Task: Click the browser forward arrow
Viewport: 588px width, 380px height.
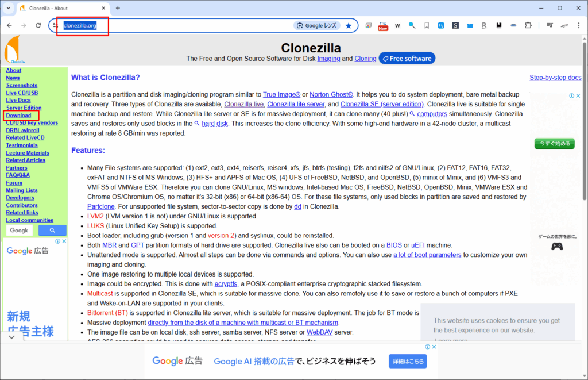Action: point(24,25)
